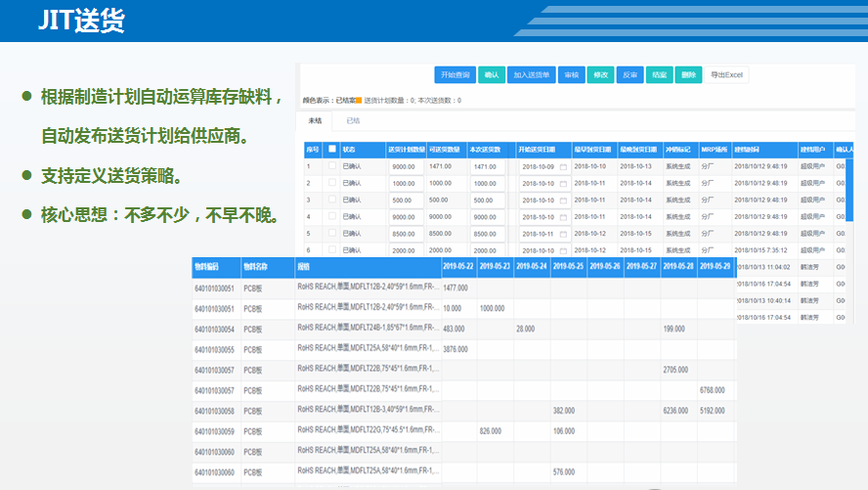Click the 开始查询 button
The height and width of the screenshot is (490, 868).
tap(455, 74)
